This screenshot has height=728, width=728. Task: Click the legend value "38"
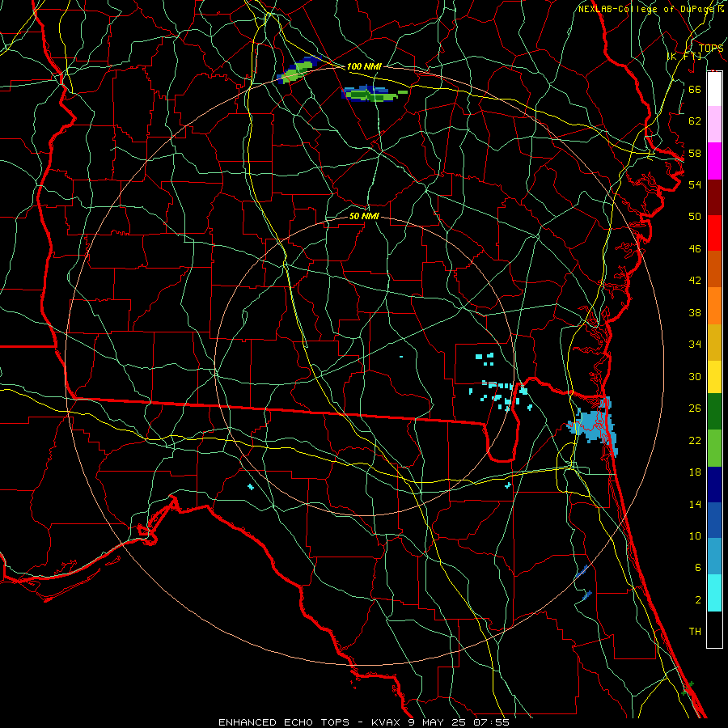(695, 312)
